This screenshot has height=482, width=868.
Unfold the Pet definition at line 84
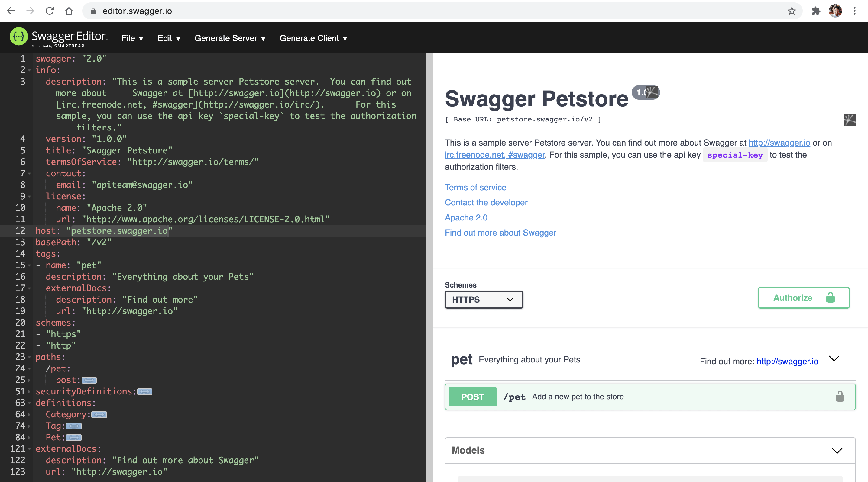[x=29, y=437]
